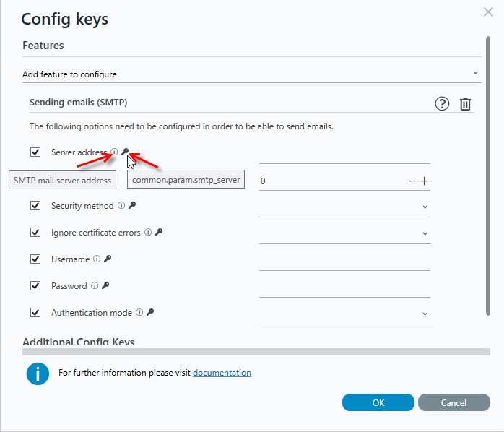Click the Username input field
Image resolution: width=504 pixels, height=432 pixels.
coord(344,260)
